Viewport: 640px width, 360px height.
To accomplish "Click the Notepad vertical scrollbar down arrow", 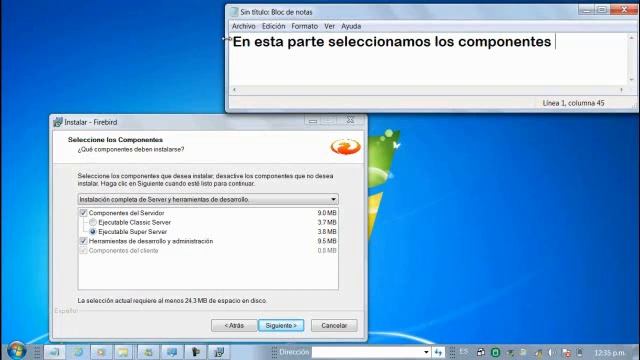I will point(631,80).
